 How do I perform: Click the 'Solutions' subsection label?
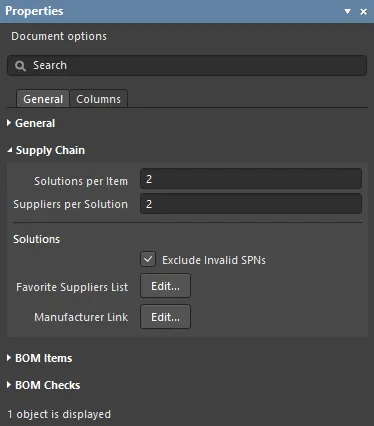pyautogui.click(x=37, y=239)
